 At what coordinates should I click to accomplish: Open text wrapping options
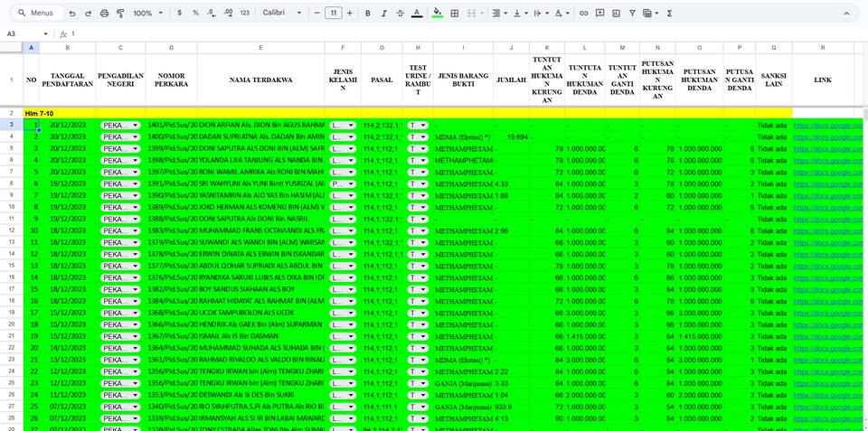click(541, 13)
